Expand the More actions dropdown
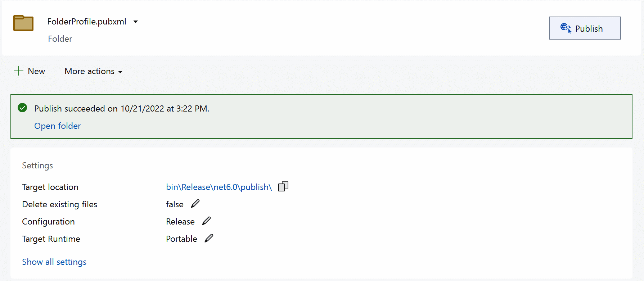The width and height of the screenshot is (644, 281). point(93,71)
